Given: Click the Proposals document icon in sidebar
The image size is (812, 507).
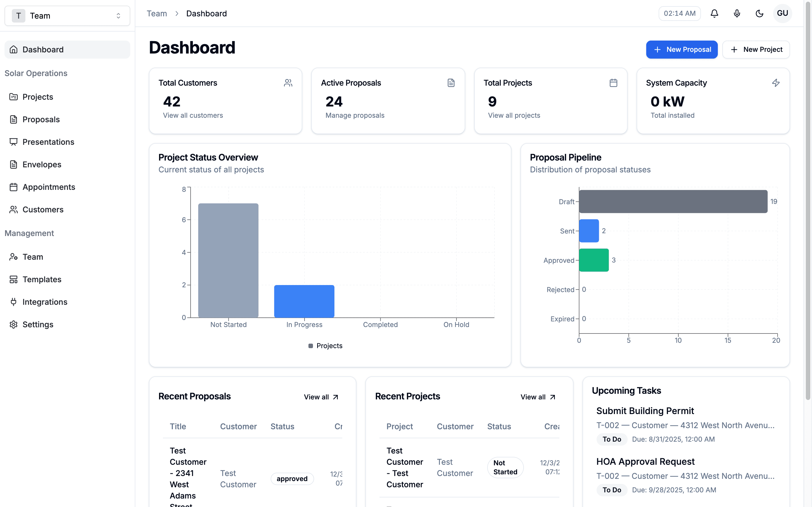Looking at the screenshot, I should [x=14, y=119].
